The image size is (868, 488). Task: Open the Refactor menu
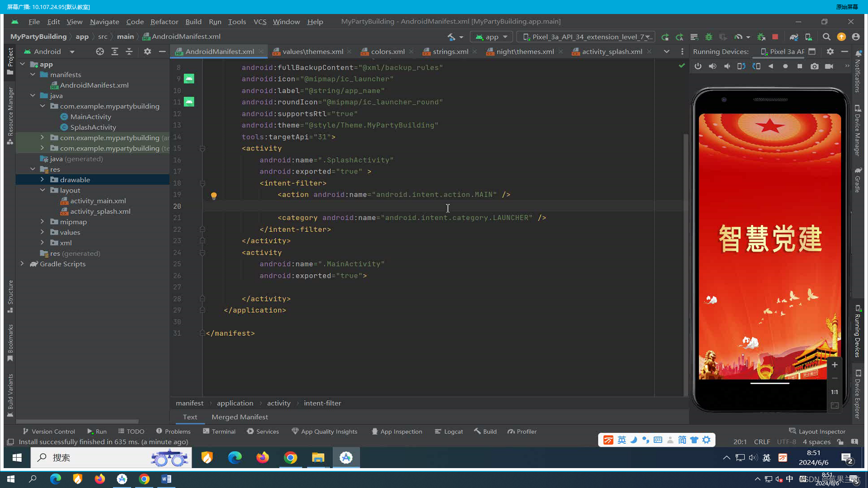click(x=164, y=22)
